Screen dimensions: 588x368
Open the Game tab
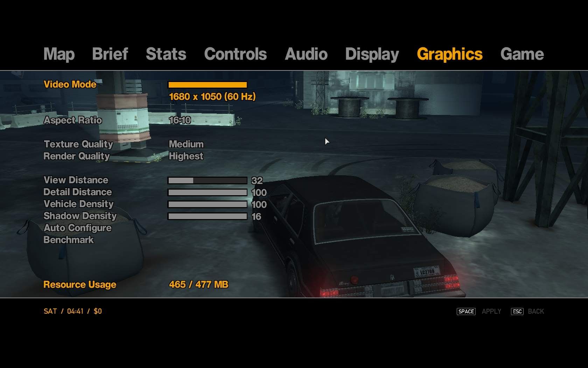[x=522, y=54]
